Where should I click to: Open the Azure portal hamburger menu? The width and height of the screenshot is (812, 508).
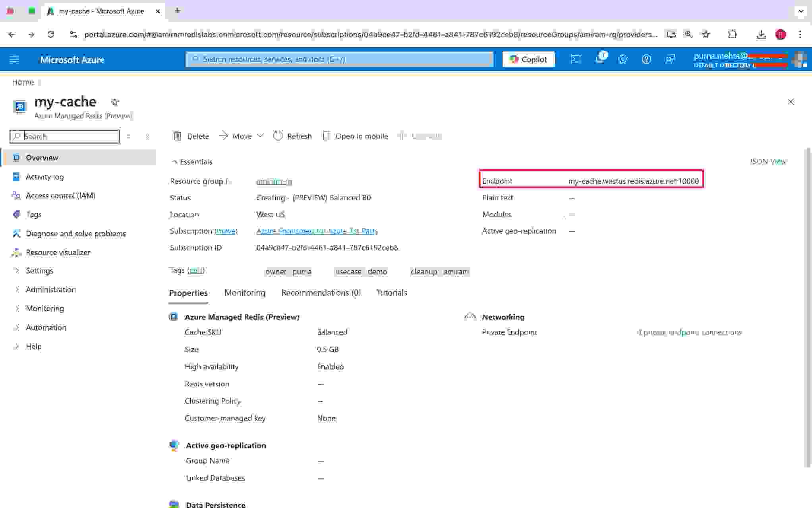tap(14, 60)
